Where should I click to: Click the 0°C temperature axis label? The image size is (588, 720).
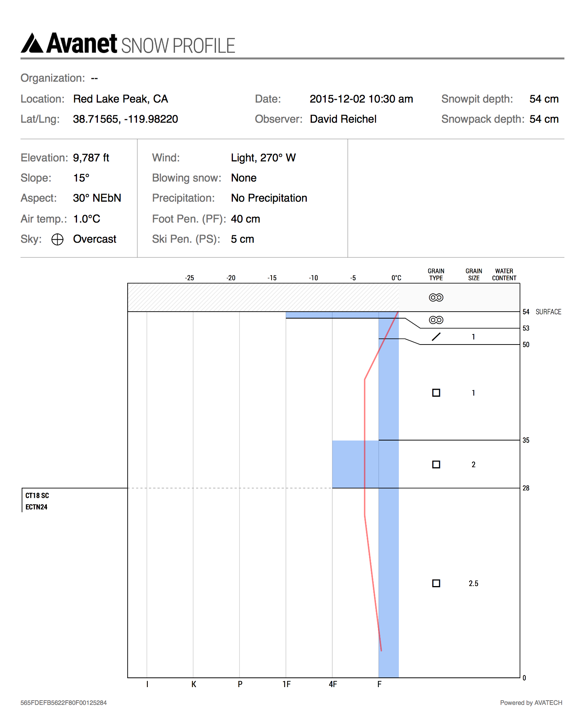(x=396, y=278)
